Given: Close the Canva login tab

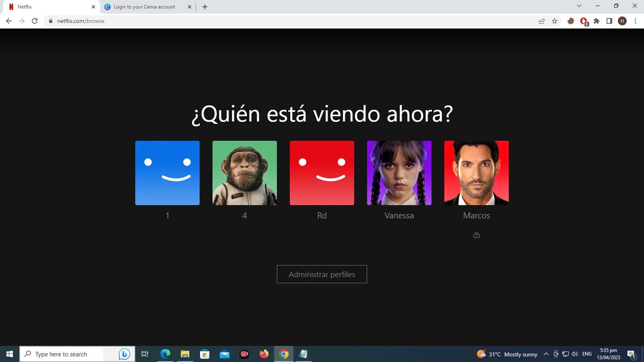Looking at the screenshot, I should coord(190,7).
